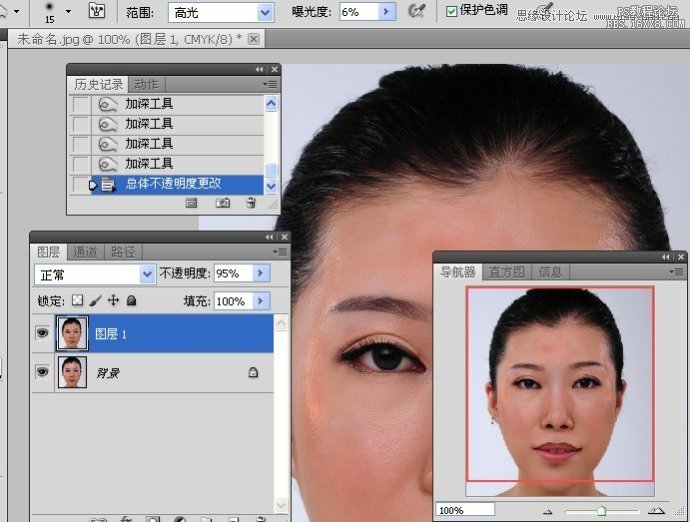Image resolution: width=690 pixels, height=522 pixels.
Task: Enable airbrush mode icon in options bar
Action: click(x=417, y=12)
